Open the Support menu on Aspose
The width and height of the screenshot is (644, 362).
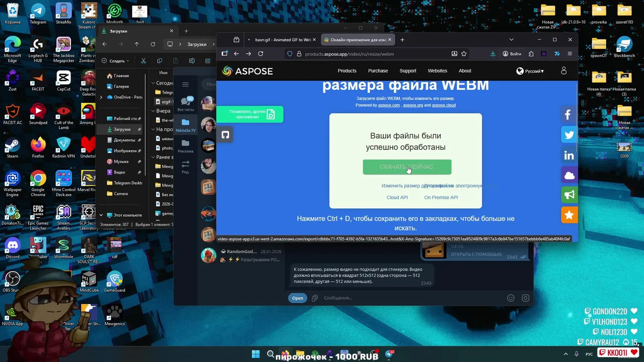tap(408, 71)
